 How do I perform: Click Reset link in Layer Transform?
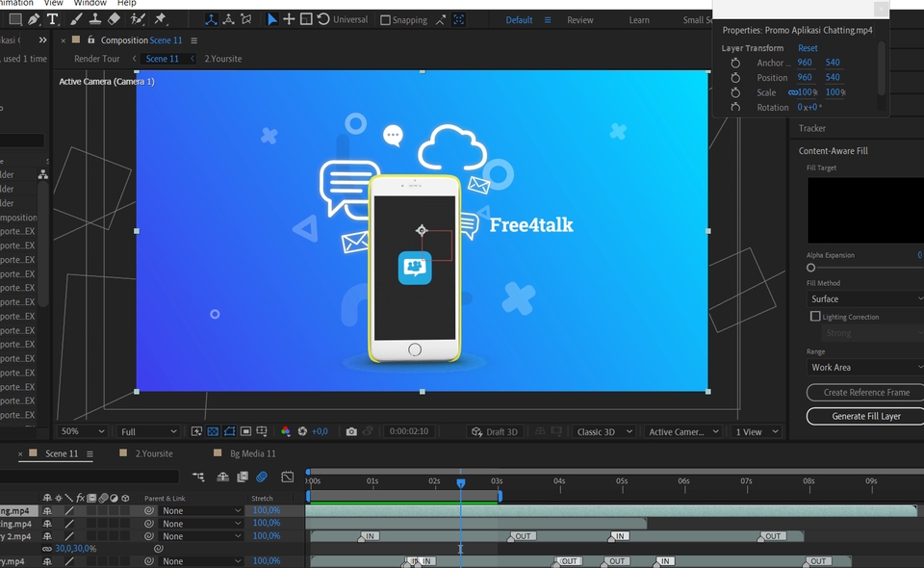(808, 48)
